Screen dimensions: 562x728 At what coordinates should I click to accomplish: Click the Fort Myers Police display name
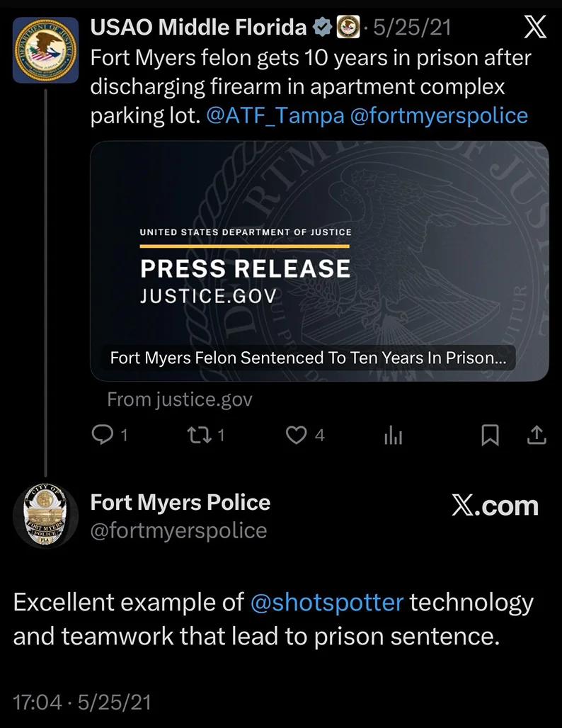tap(180, 503)
